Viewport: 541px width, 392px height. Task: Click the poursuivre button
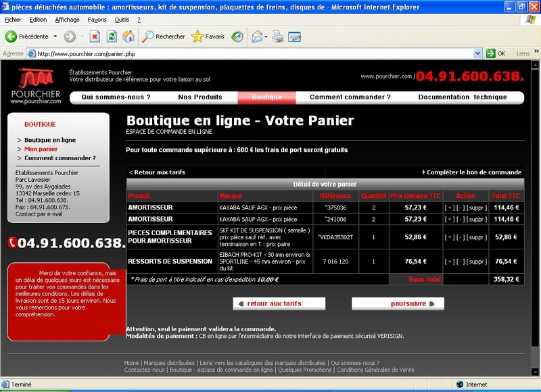coord(398,303)
